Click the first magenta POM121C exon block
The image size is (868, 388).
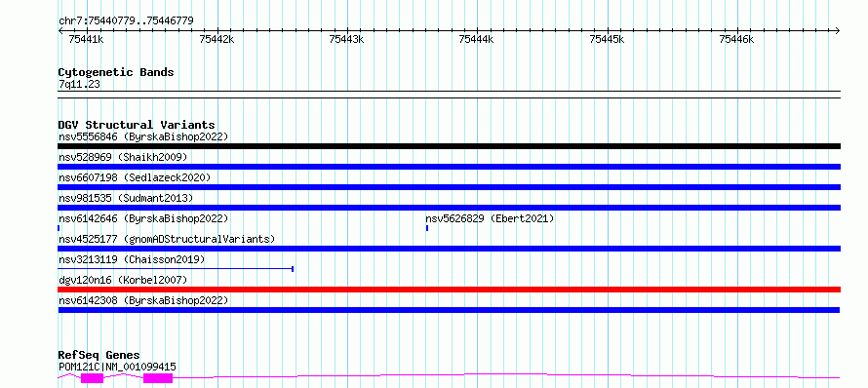coord(92,378)
